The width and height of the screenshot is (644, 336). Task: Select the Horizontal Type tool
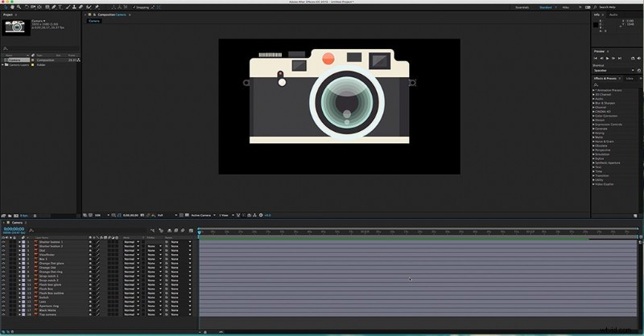point(60,7)
